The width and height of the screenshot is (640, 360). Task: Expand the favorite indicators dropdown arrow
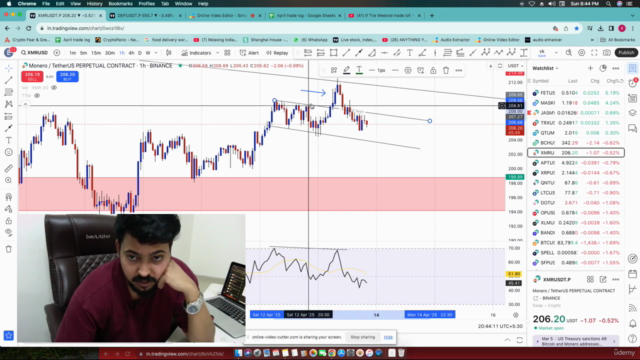[x=217, y=53]
